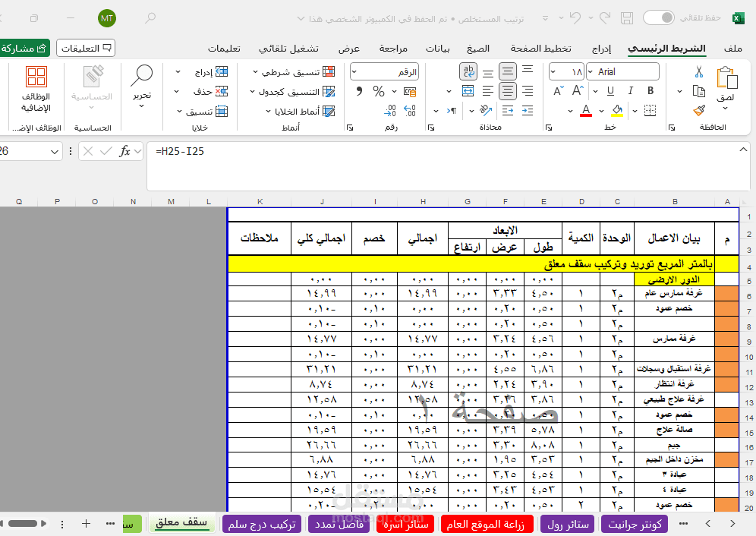This screenshot has width=756, height=536.
Task: Click the Copy icon in clipboard group
Action: (698, 91)
